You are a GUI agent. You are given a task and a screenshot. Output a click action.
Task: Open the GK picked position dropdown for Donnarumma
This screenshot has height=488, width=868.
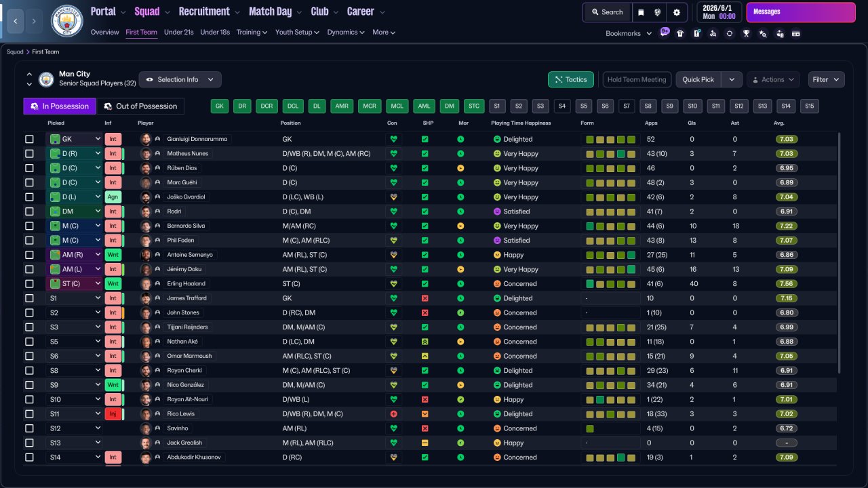click(75, 139)
